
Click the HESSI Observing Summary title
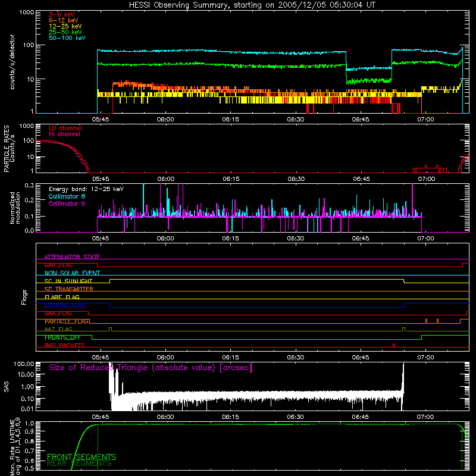point(252,5)
